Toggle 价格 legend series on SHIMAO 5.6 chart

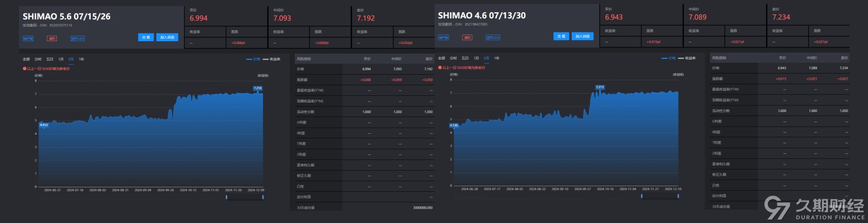(x=253, y=59)
